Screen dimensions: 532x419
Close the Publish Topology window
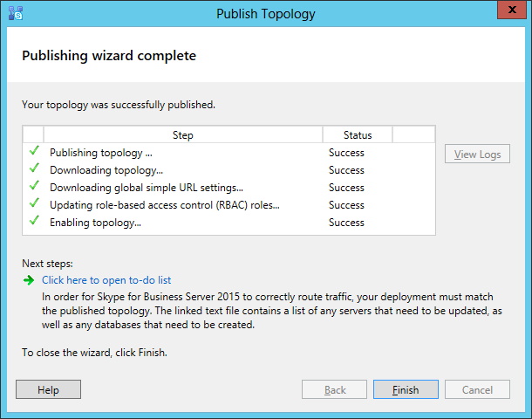(x=512, y=10)
